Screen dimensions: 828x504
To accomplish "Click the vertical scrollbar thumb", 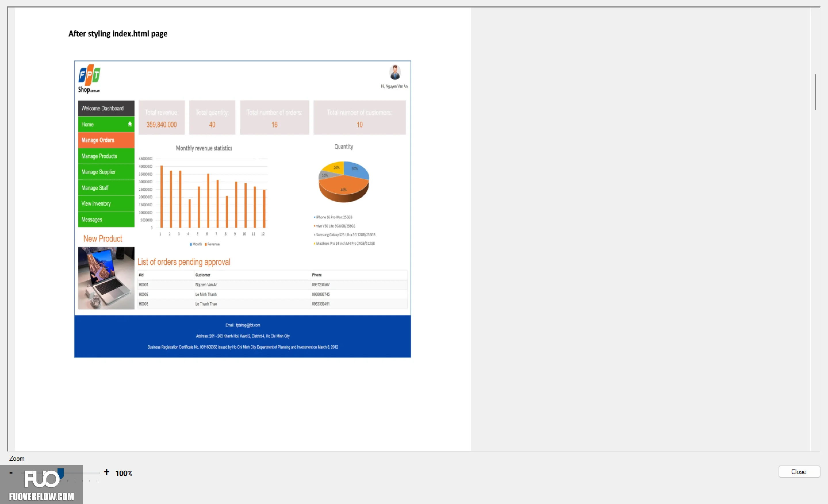I will (815, 92).
